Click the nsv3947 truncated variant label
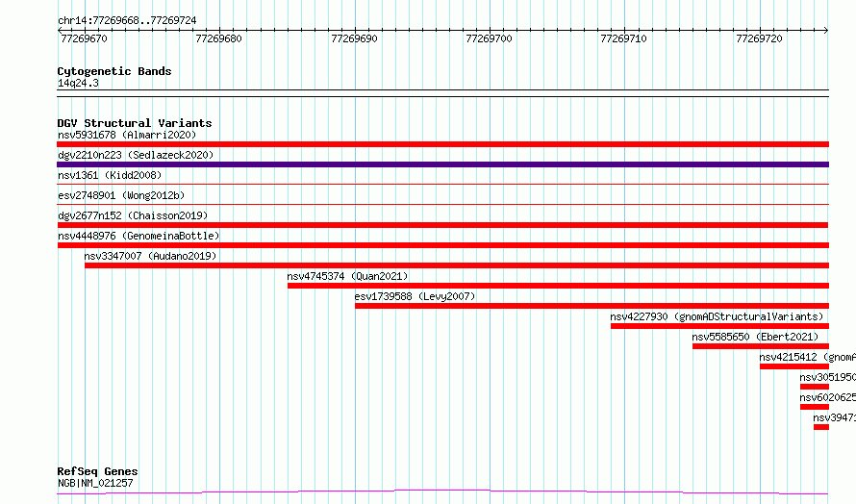The width and height of the screenshot is (856, 504). tap(834, 417)
